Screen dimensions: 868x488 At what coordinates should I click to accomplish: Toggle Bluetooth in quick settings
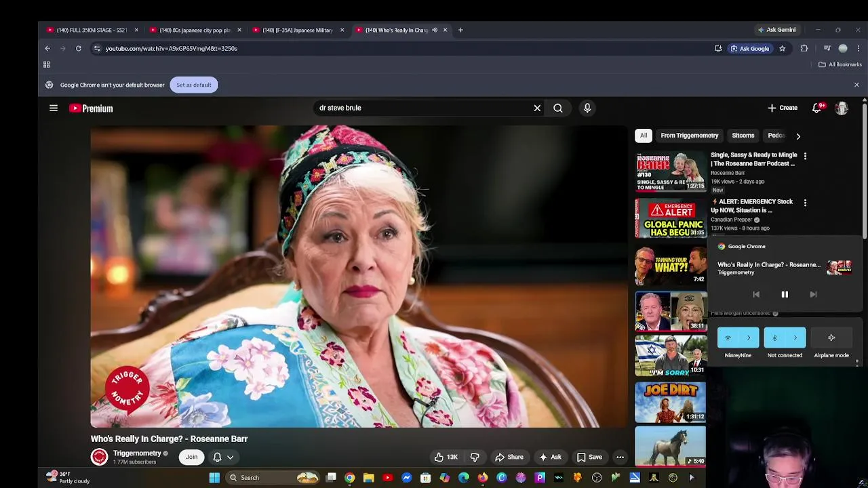point(774,338)
